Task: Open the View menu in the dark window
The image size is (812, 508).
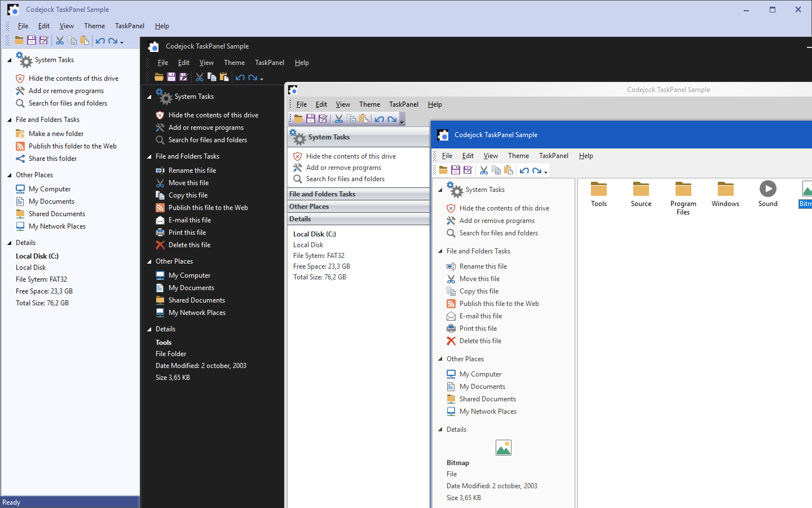Action: click(206, 63)
